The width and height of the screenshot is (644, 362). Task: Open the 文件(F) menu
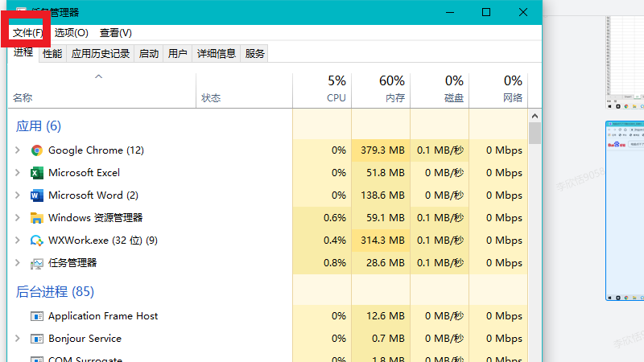tap(27, 33)
